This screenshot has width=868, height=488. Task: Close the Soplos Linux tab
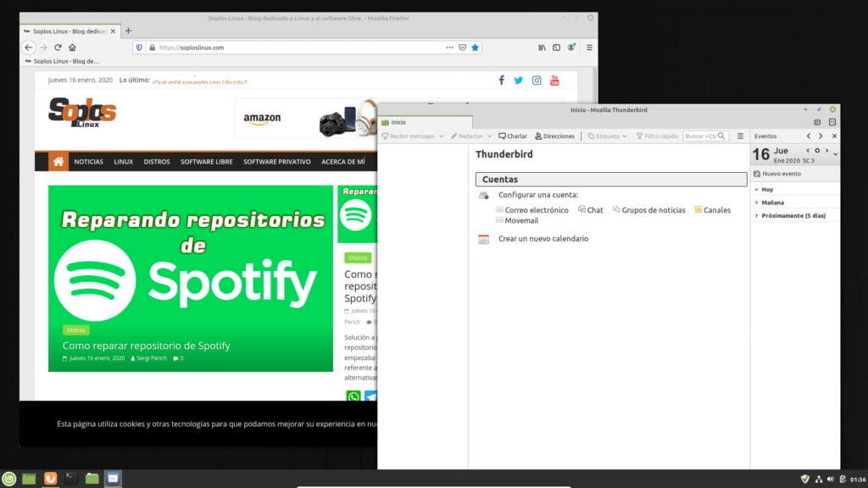coord(113,31)
